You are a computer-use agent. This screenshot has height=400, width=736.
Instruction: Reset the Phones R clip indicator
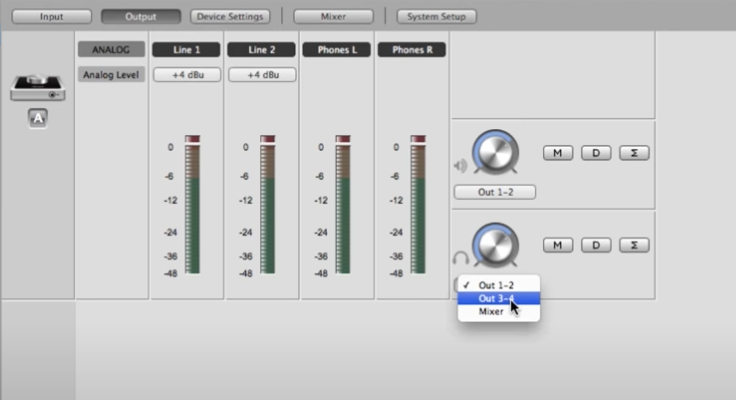click(418, 139)
